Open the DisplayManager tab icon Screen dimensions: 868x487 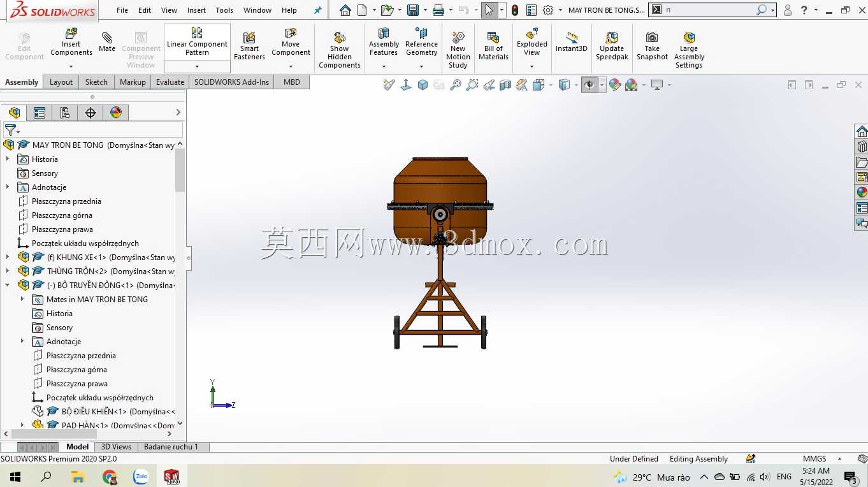click(116, 113)
